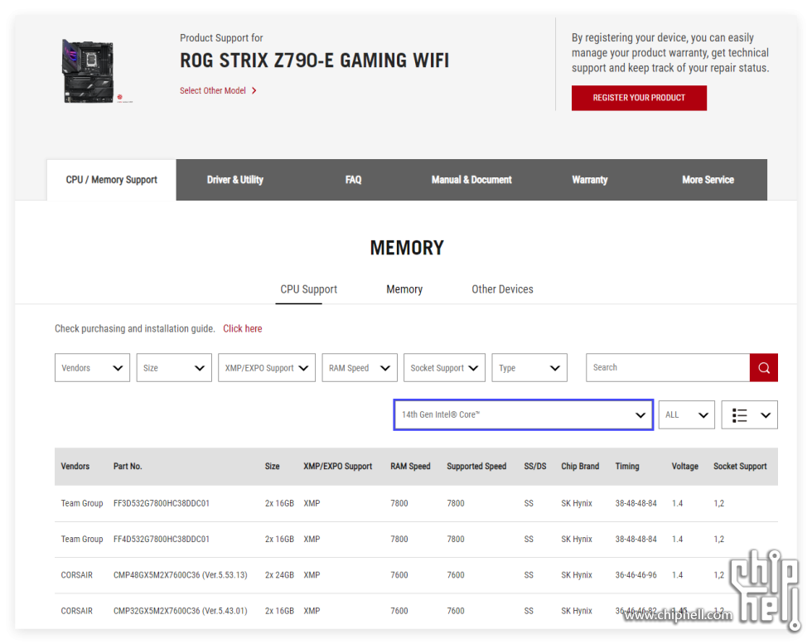Click the Timing column header
Image resolution: width=812 pixels, height=644 pixels.
point(627,467)
